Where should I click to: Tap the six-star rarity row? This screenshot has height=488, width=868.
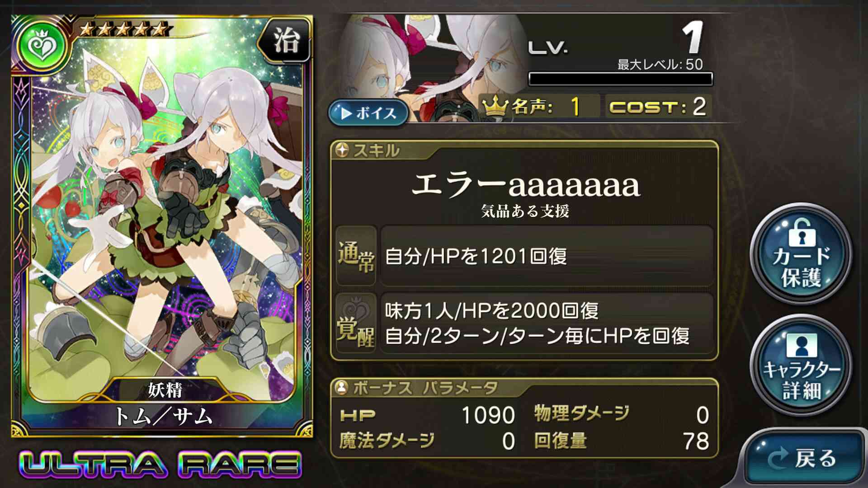coord(123,30)
